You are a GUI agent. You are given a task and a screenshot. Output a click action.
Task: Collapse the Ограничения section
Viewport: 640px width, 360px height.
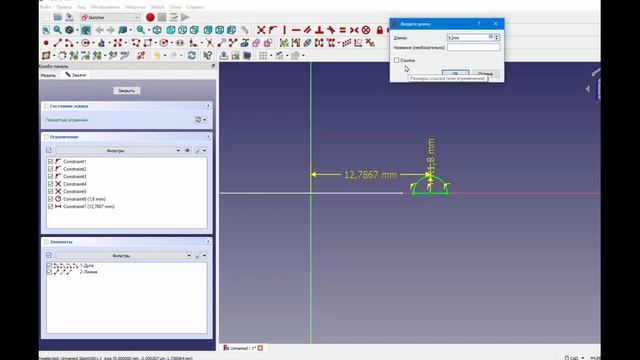pyautogui.click(x=208, y=137)
